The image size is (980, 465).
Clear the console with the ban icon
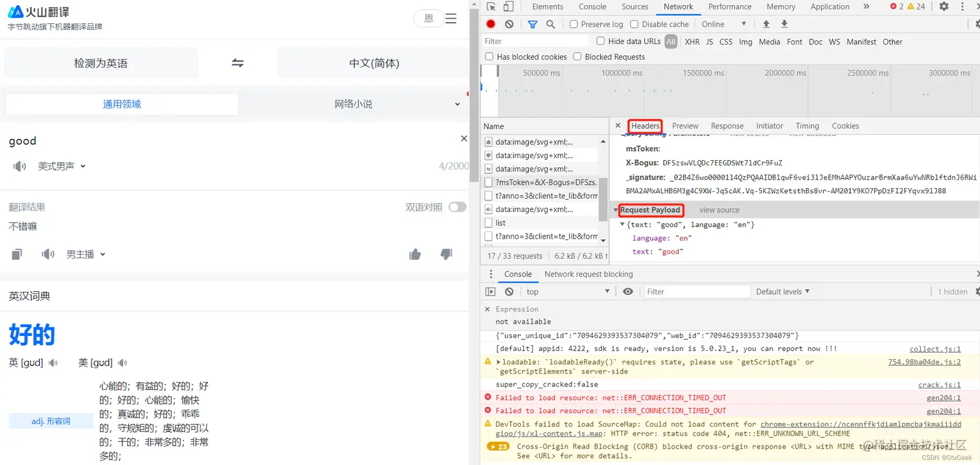click(509, 292)
